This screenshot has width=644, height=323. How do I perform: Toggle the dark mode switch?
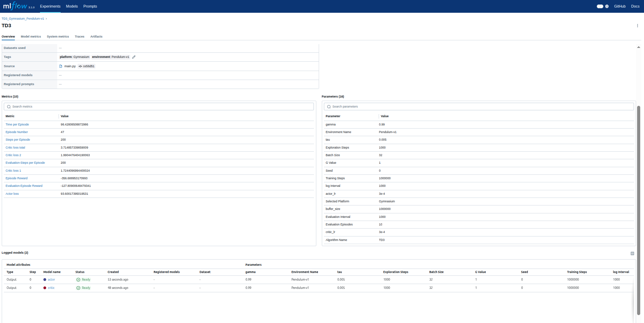click(600, 6)
